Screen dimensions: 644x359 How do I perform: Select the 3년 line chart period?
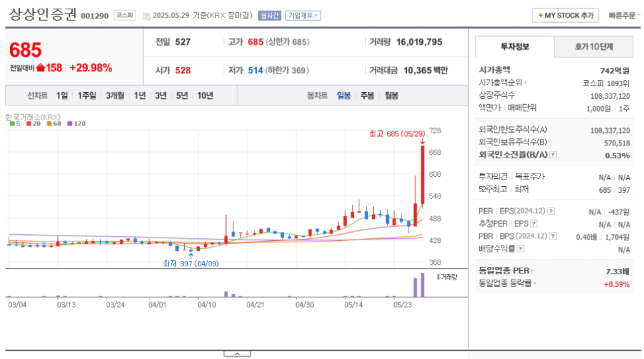(x=161, y=96)
